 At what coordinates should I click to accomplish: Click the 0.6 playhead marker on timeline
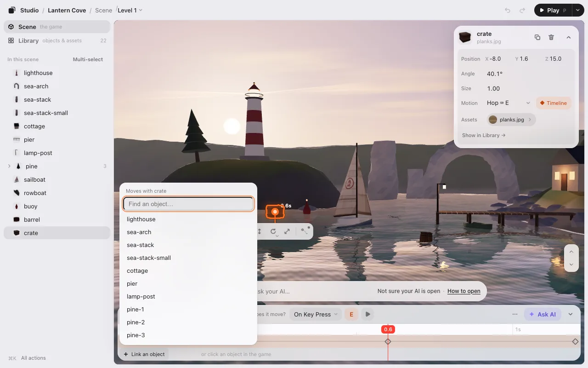pos(388,329)
